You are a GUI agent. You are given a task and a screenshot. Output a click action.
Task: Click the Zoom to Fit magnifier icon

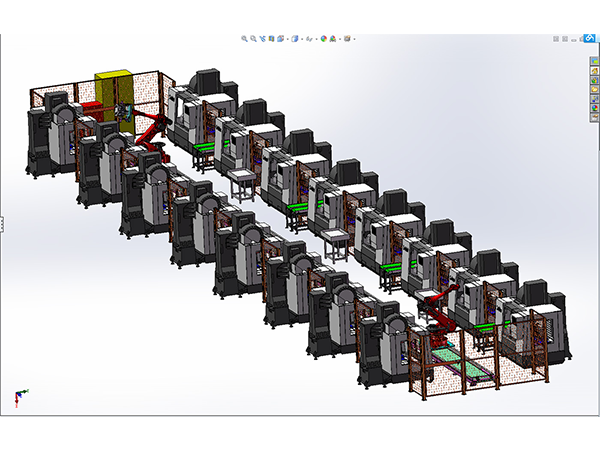[245, 39]
